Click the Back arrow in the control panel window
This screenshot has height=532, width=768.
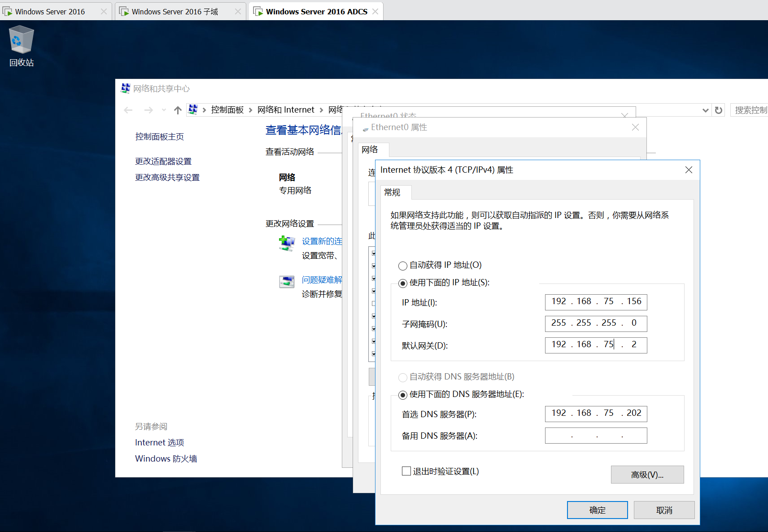[x=128, y=110]
